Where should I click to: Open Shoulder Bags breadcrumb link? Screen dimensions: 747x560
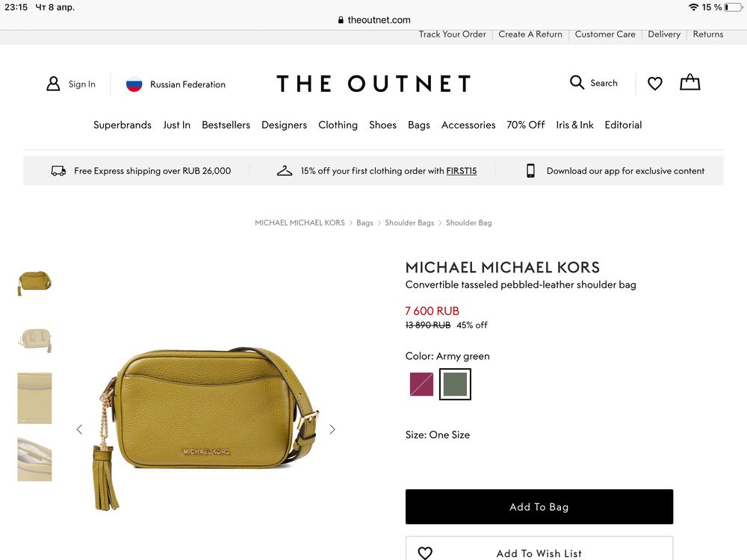(409, 223)
